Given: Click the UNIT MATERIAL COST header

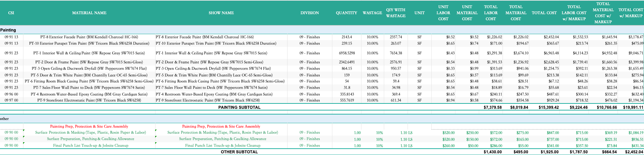Looking at the screenshot, I should (x=467, y=13).
